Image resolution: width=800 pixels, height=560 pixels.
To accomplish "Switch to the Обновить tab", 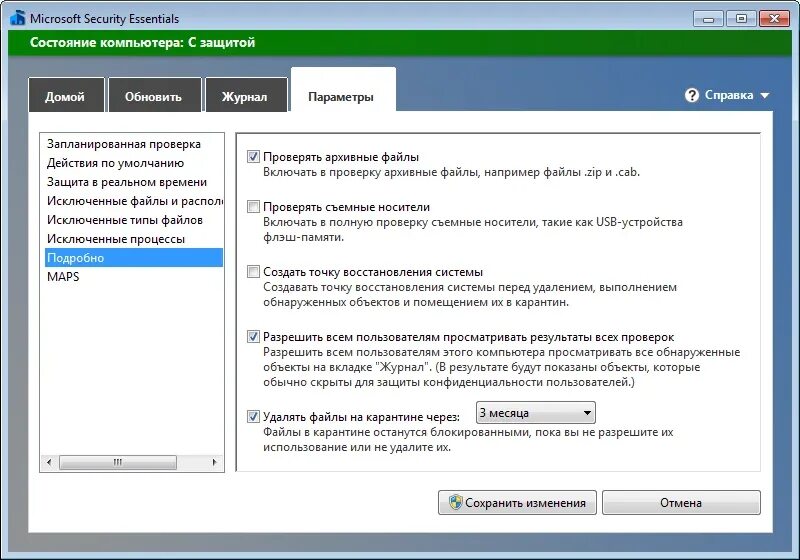I will click(154, 96).
